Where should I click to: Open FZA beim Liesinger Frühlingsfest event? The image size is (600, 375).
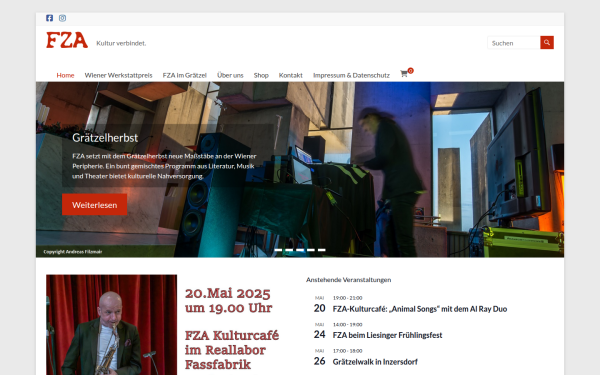pos(387,335)
